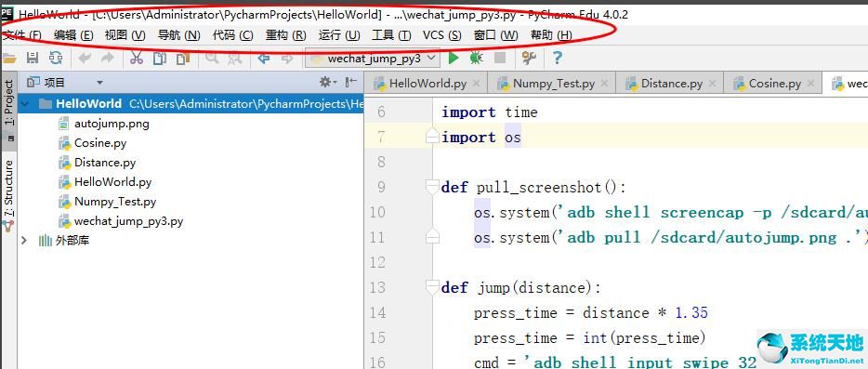
Task: Open Settings via the wrench icon
Action: (x=529, y=58)
